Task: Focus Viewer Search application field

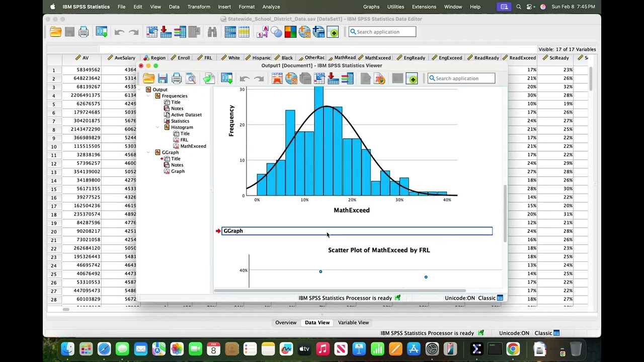Action: click(x=461, y=78)
